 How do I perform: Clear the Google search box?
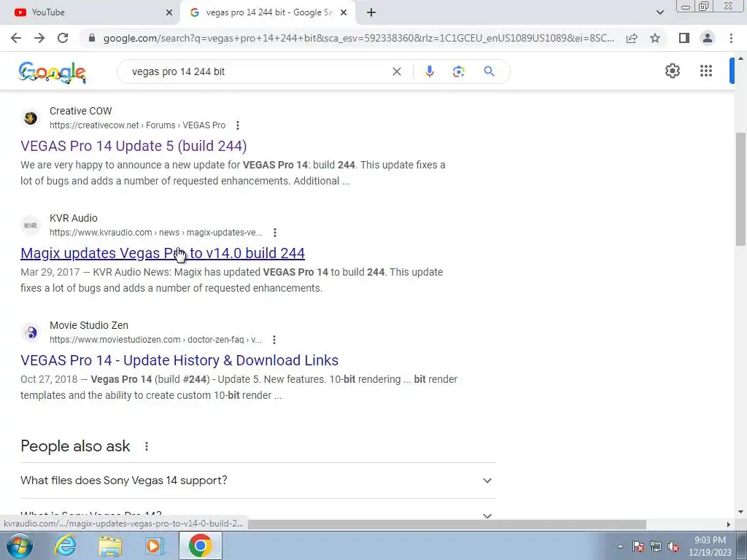point(396,71)
